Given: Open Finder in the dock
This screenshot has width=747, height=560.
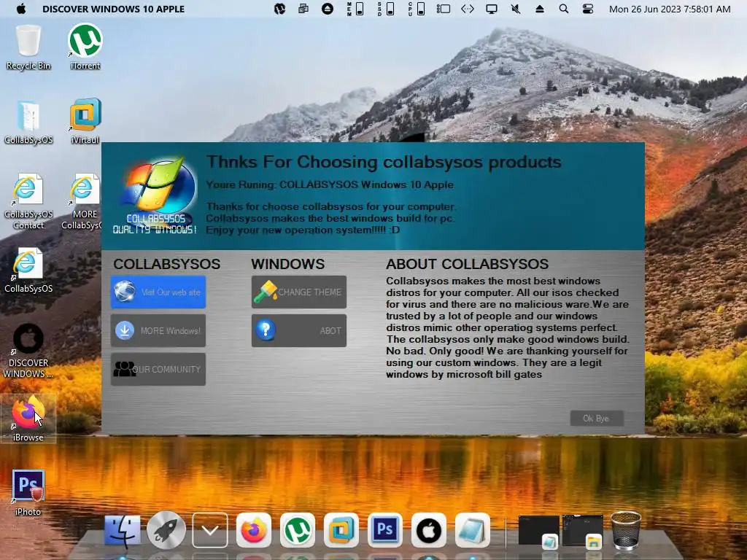Looking at the screenshot, I should [123, 531].
